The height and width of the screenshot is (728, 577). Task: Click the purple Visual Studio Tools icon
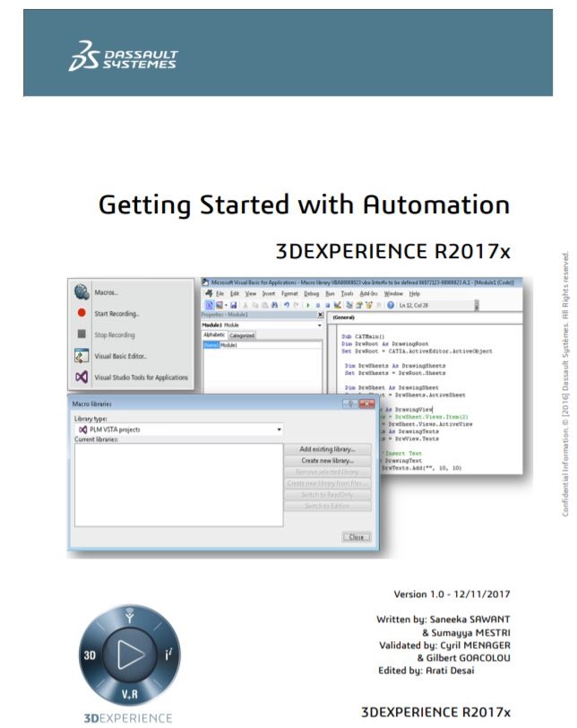pyautogui.click(x=82, y=377)
